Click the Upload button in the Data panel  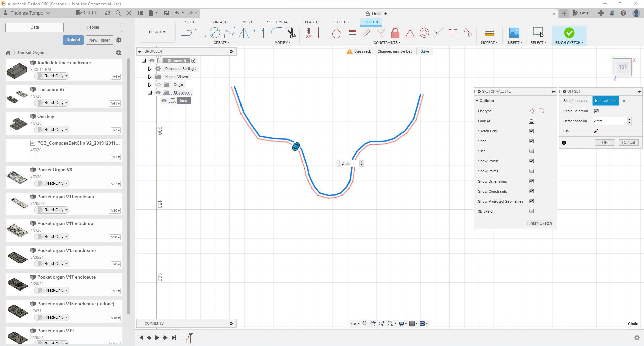[x=73, y=40]
